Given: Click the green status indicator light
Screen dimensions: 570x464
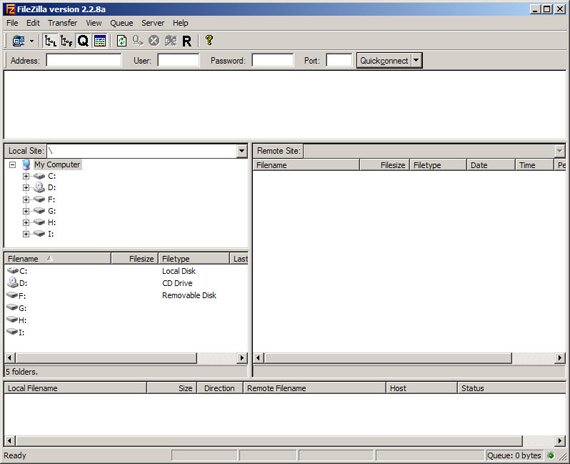Looking at the screenshot, I should coord(551,455).
